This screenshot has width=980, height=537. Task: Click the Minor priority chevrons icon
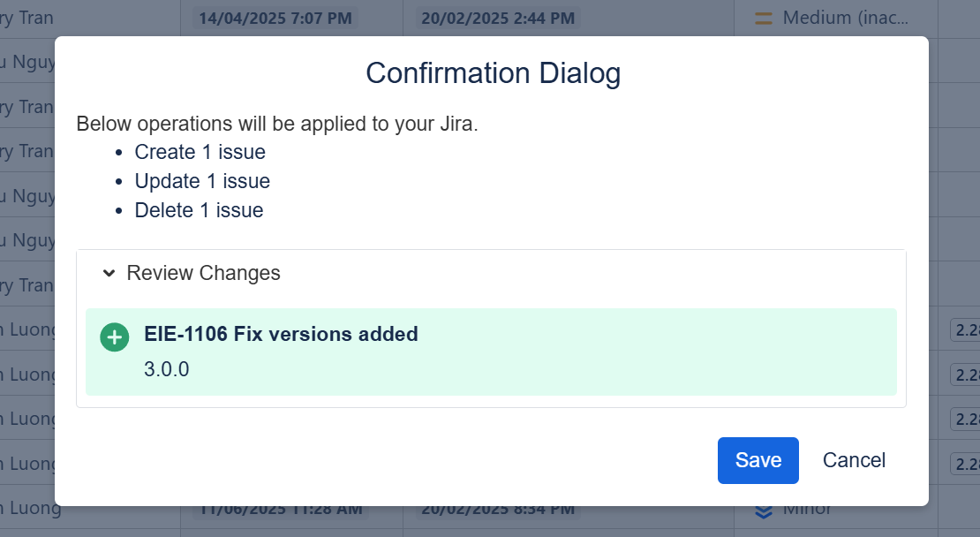point(764,511)
